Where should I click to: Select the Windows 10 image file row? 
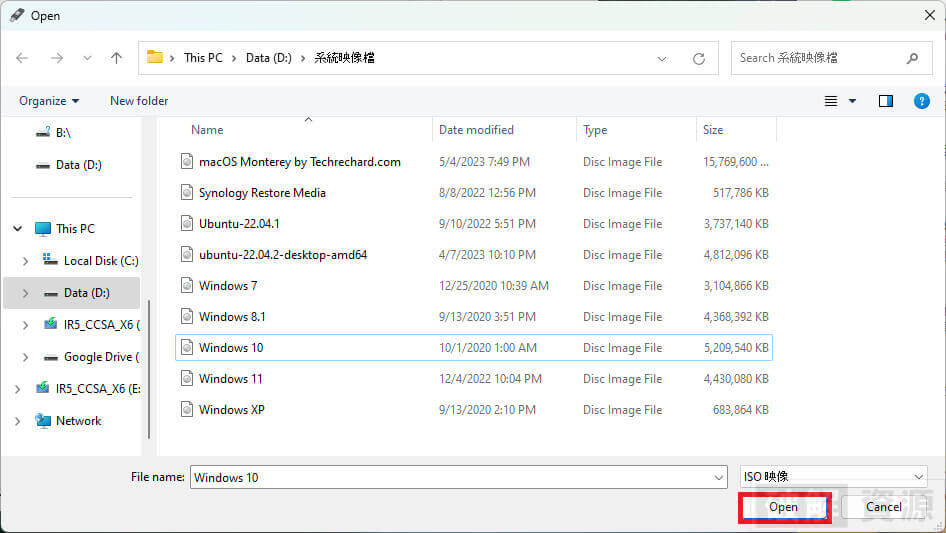point(474,348)
